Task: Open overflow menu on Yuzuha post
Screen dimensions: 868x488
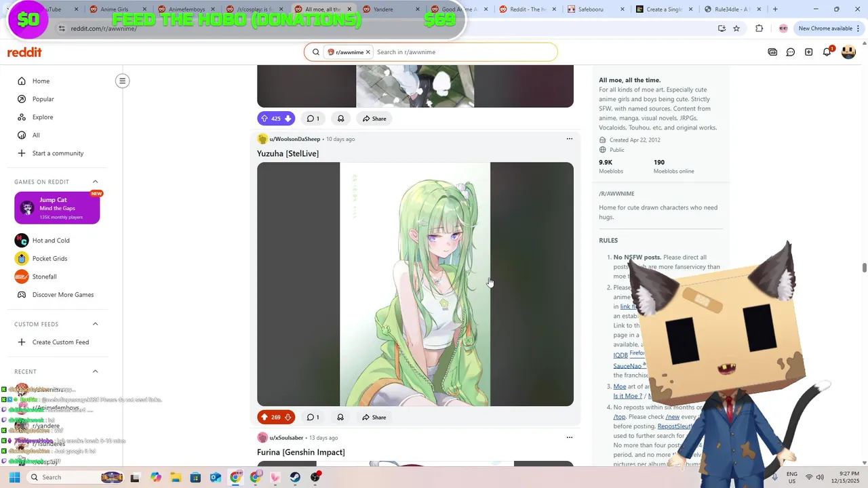Action: (569, 139)
